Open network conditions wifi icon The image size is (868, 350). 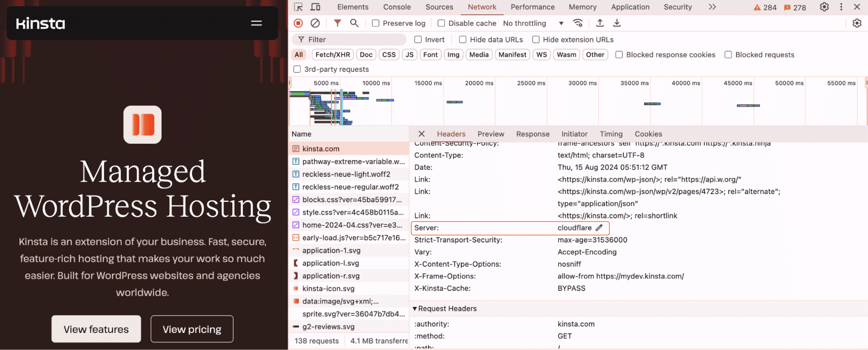(x=578, y=23)
